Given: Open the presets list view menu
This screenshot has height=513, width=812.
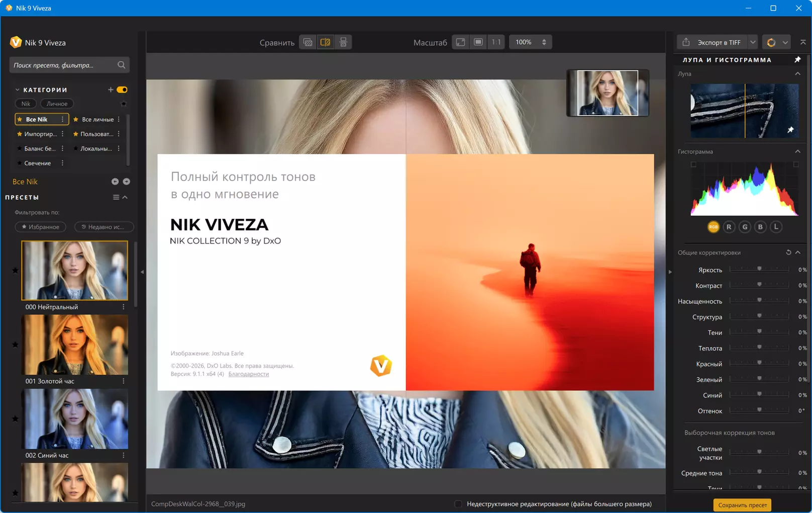Looking at the screenshot, I should 116,197.
